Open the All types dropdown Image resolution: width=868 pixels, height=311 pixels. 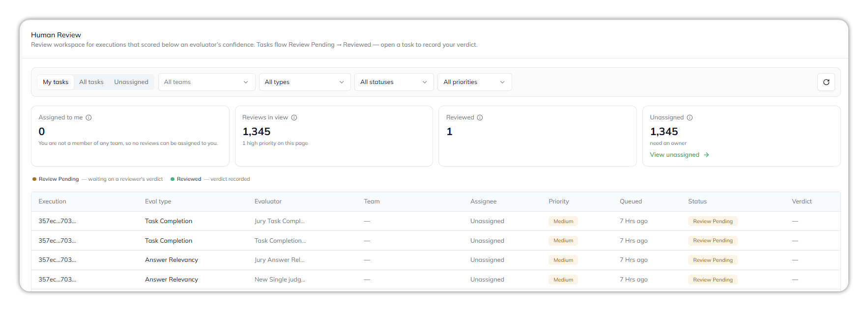point(305,82)
